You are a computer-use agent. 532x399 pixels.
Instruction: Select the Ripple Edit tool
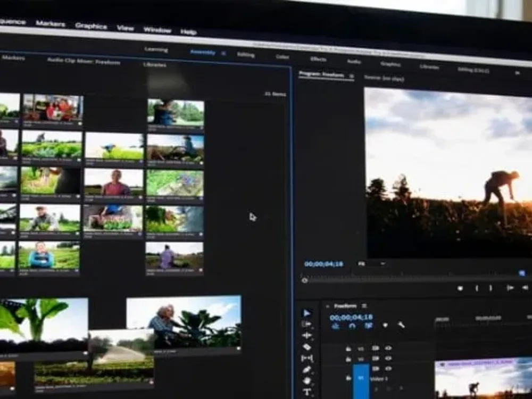coord(306,336)
